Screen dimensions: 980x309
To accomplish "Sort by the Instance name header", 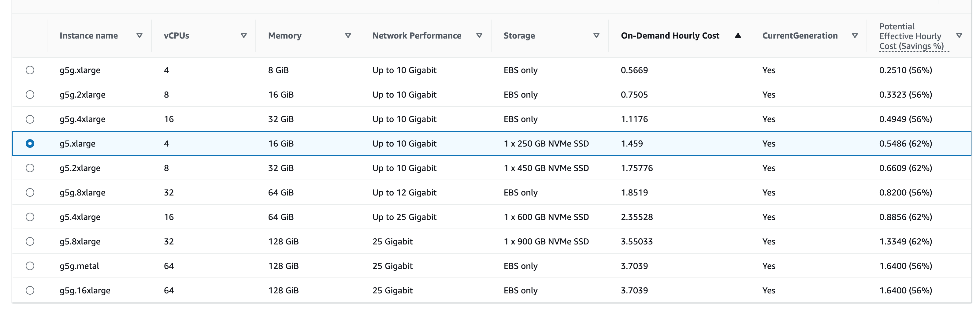I will pos(89,35).
